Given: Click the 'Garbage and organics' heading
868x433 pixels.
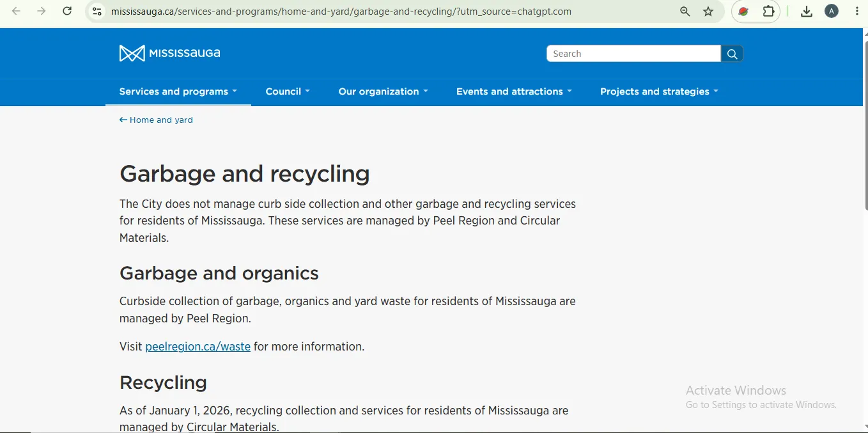Looking at the screenshot, I should pos(219,273).
